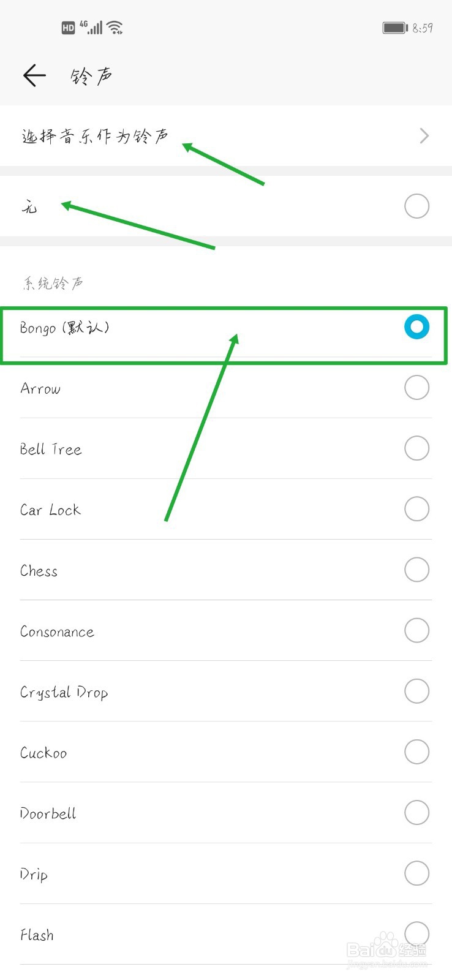Tap the Crystal Drop ringtone label

coord(64,692)
